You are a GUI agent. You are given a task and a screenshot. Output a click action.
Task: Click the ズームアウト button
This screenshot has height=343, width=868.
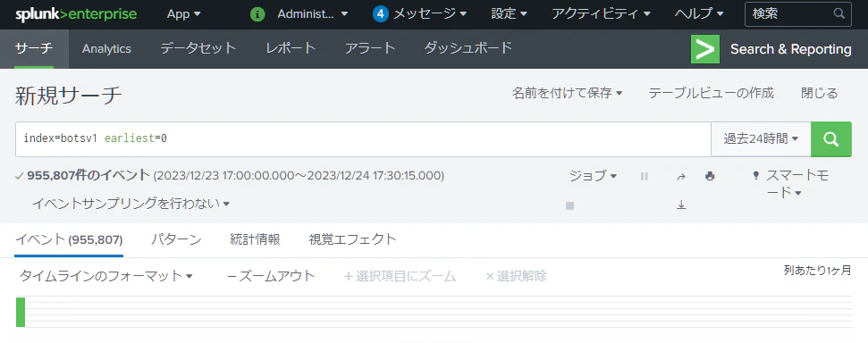point(271,276)
